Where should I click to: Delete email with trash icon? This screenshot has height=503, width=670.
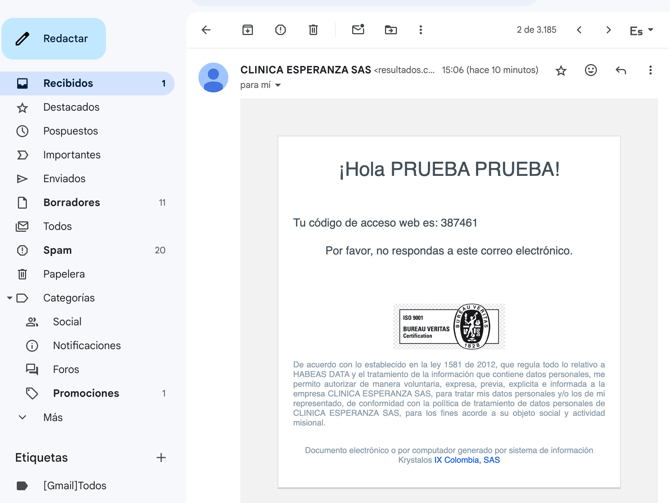click(313, 30)
